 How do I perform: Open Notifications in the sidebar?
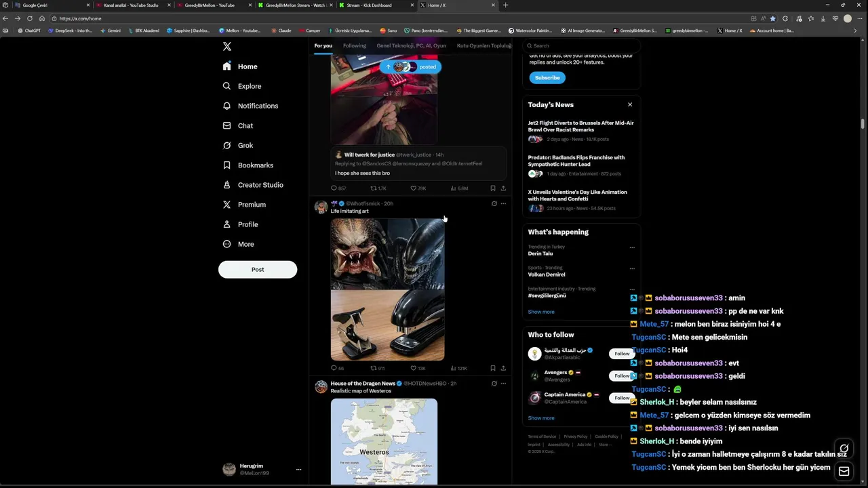(250, 106)
